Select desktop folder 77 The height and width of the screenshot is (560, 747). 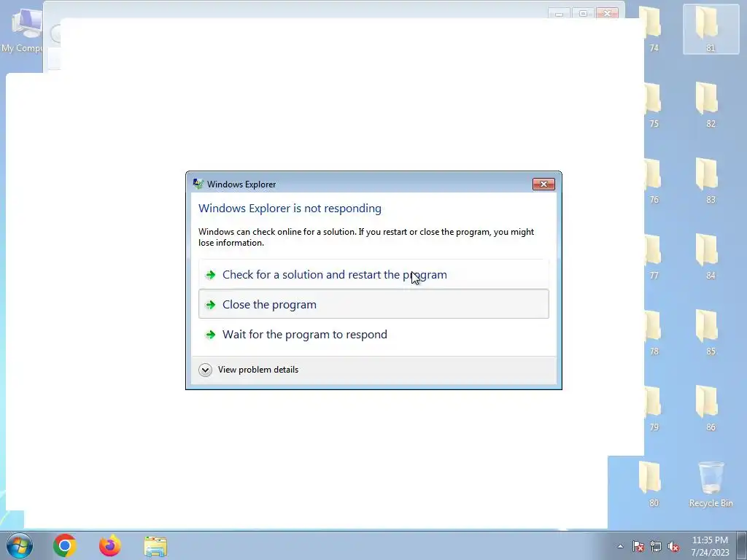(653, 256)
